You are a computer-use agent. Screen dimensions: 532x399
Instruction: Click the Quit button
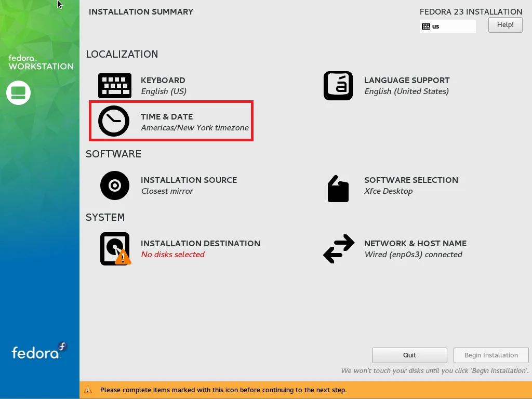coord(409,355)
